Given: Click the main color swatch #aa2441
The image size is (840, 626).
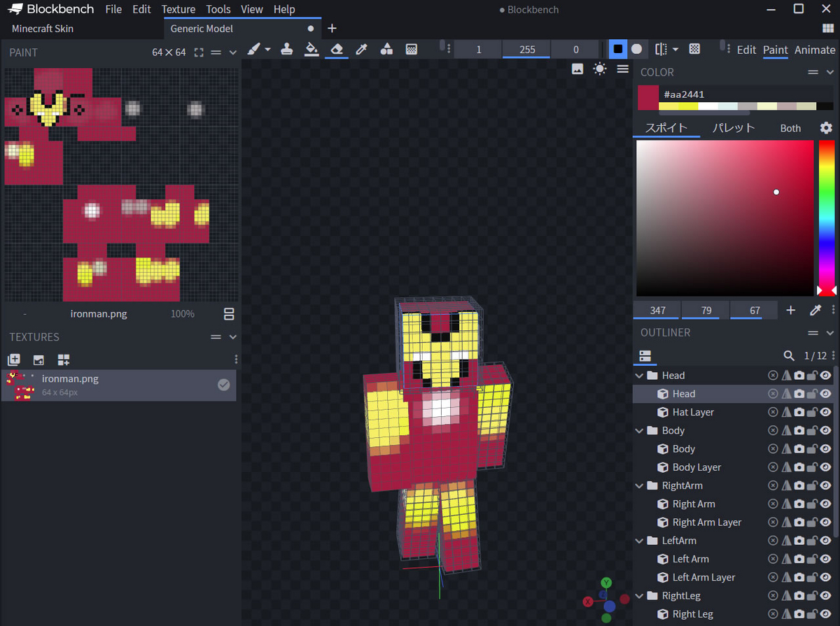Looking at the screenshot, I should tap(648, 98).
